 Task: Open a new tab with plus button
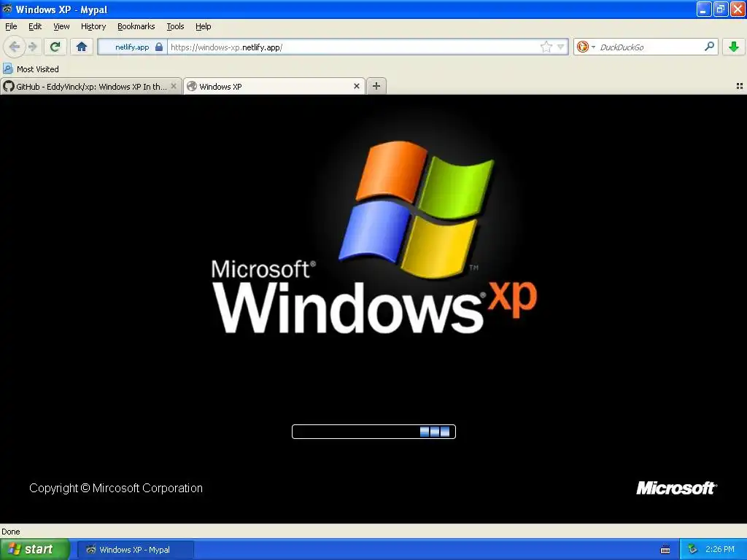[376, 86]
